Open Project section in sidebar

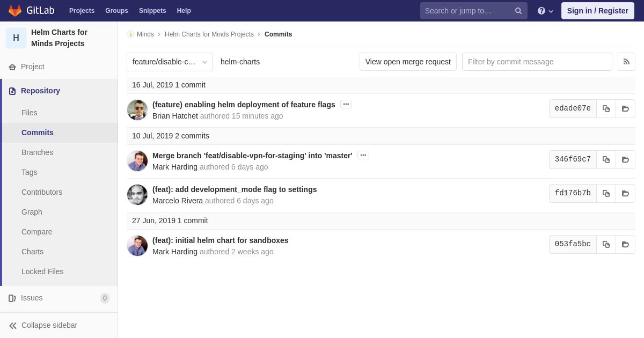[x=33, y=67]
